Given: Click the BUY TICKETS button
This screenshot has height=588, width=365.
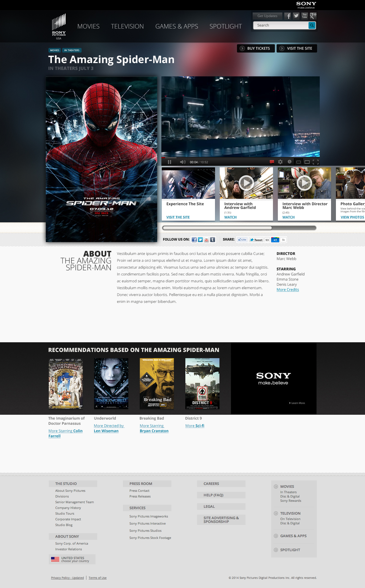Looking at the screenshot, I should pyautogui.click(x=255, y=48).
